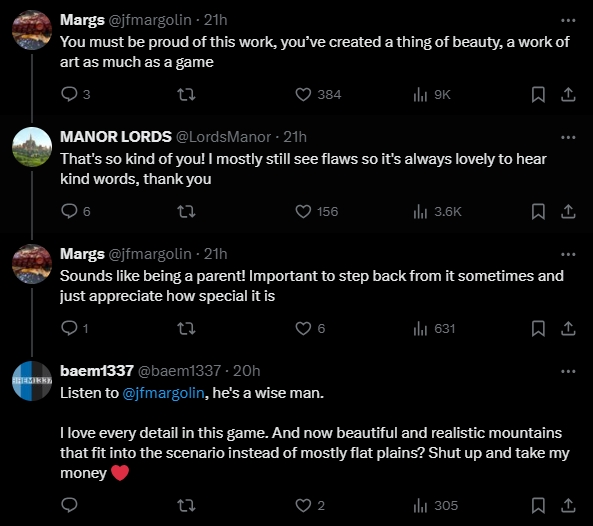This screenshot has width=593, height=526.
Task: Open MANOR LORDS profile name
Action: tap(116, 137)
